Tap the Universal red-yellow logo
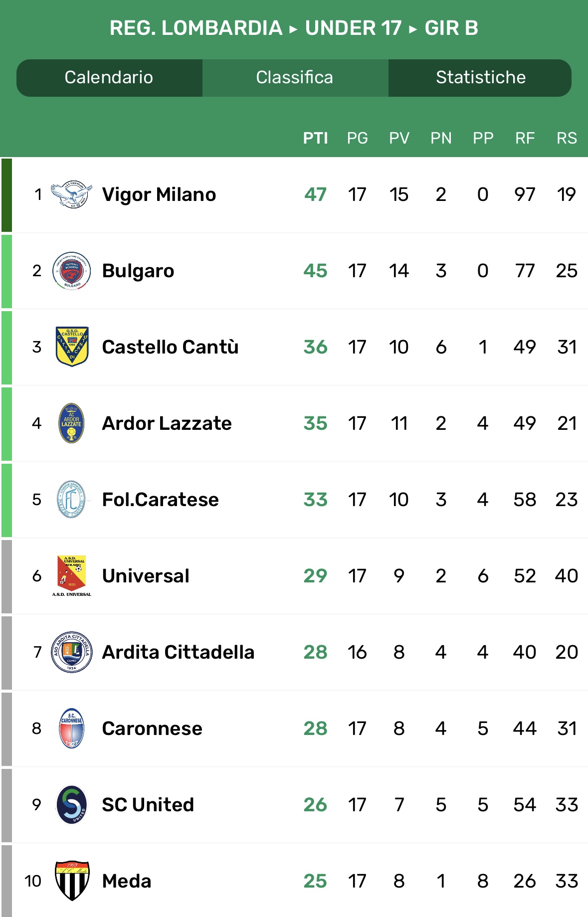The width and height of the screenshot is (588, 917). click(72, 576)
